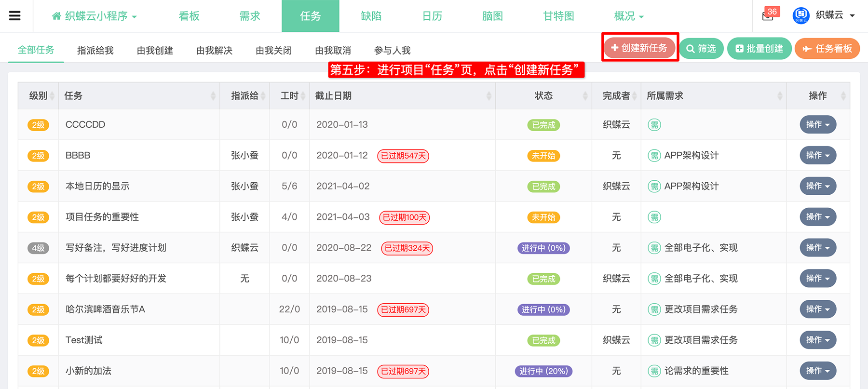Click requirement icon in 哈尔滨啤酒音乐节A row
Viewport: 868px width, 389px height.
click(654, 309)
